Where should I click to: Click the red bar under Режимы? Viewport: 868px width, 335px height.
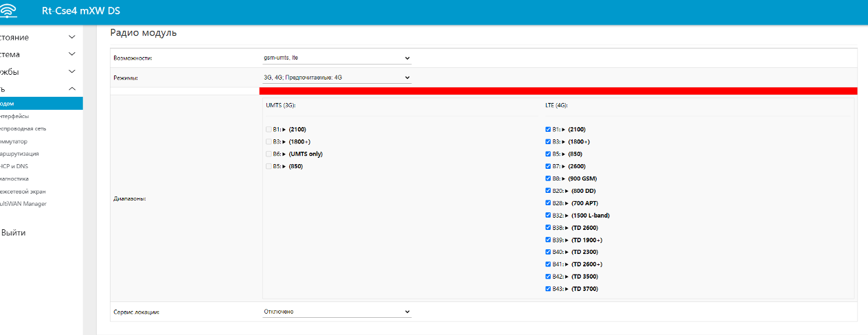tap(558, 91)
